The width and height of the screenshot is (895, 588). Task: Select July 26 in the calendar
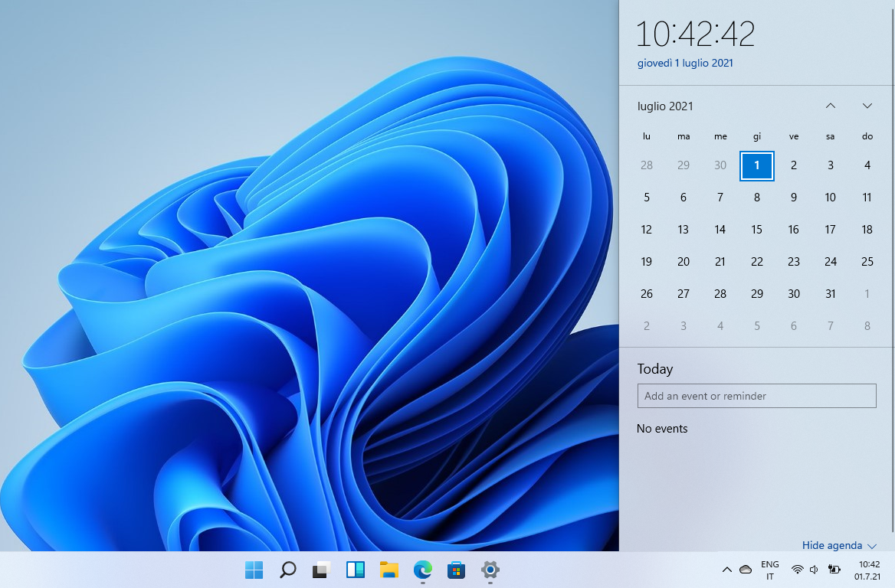pos(646,294)
